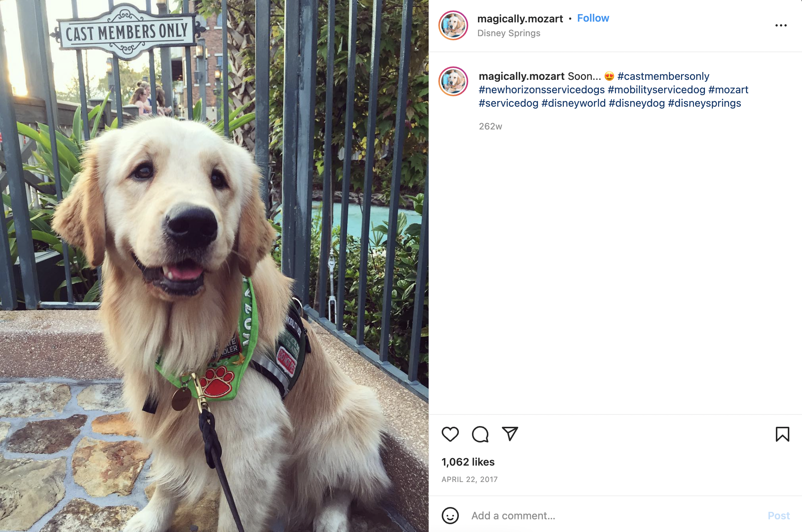Open the #mobilityservicedog hashtag

[x=656, y=90]
